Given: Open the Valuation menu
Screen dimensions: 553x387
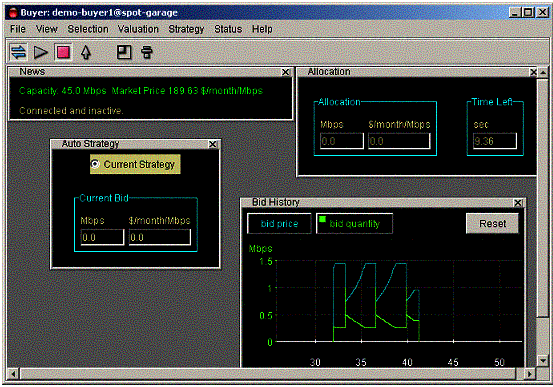Looking at the screenshot, I should [138, 29].
